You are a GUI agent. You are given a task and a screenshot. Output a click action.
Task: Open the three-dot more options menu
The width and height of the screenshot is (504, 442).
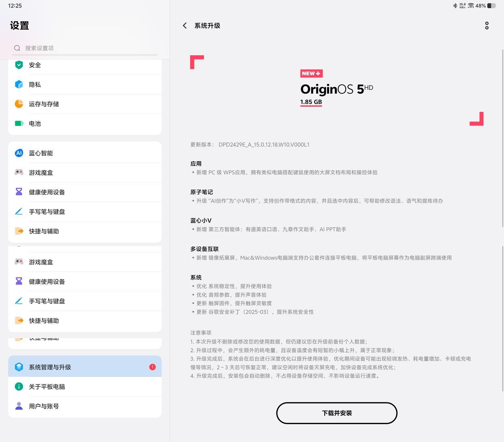tap(486, 26)
